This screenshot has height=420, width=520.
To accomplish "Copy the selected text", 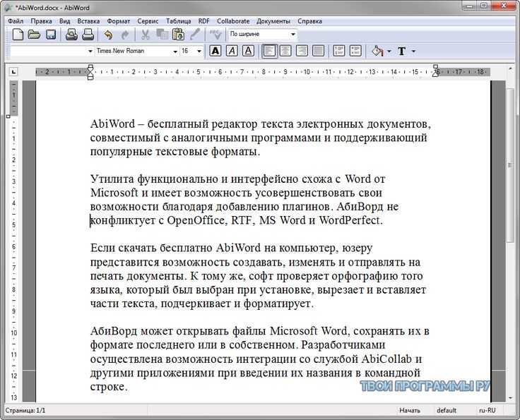I will (x=162, y=35).
